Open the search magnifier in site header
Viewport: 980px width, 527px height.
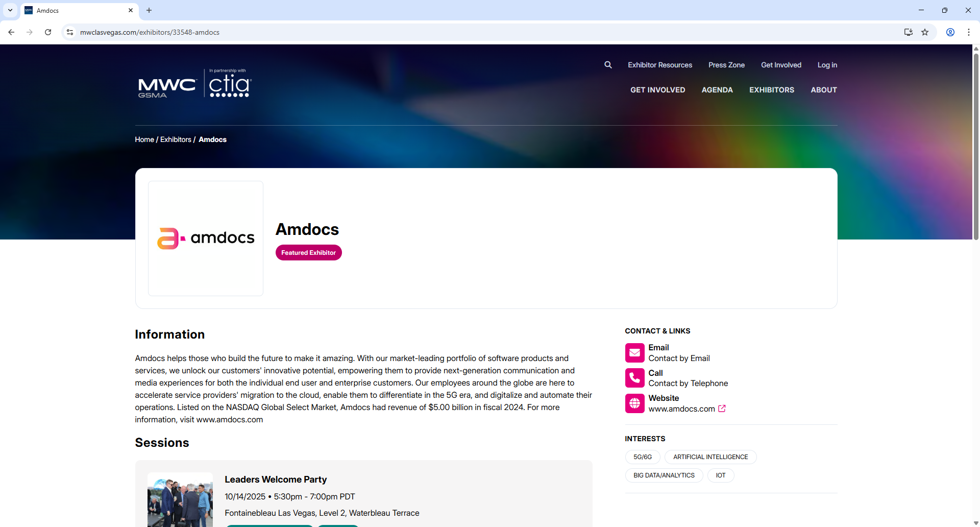(608, 65)
